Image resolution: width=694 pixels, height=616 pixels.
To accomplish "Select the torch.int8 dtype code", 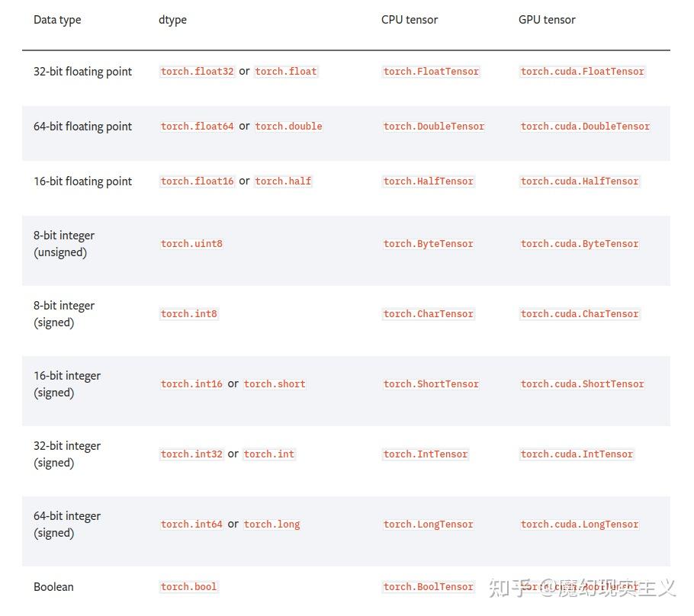I will [x=188, y=314].
